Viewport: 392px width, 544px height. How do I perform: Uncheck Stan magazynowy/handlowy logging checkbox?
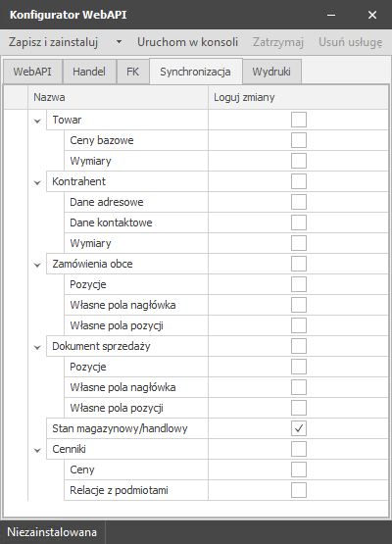[x=299, y=428]
